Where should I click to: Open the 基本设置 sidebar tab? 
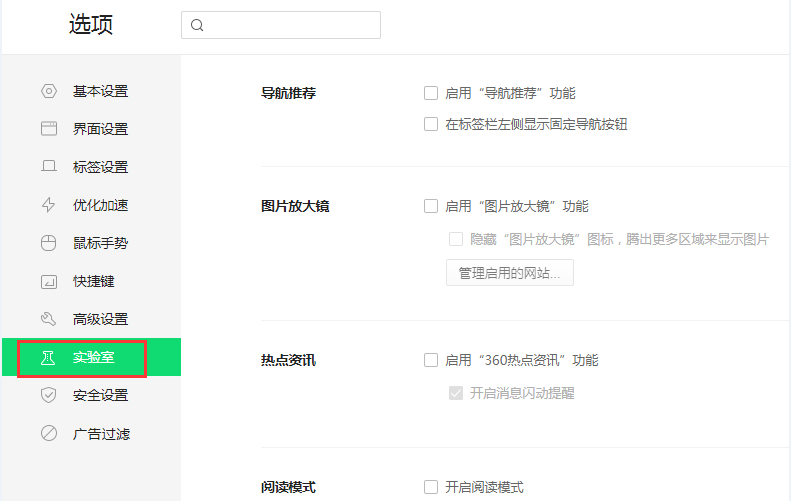pos(100,91)
